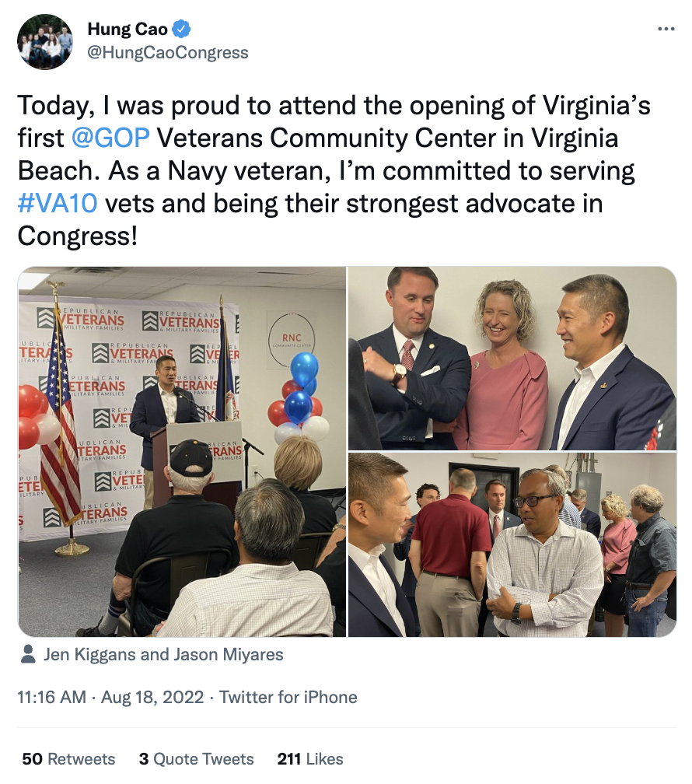Open the Twitter for iPhone source link
The image size is (692, 784).
[288, 697]
